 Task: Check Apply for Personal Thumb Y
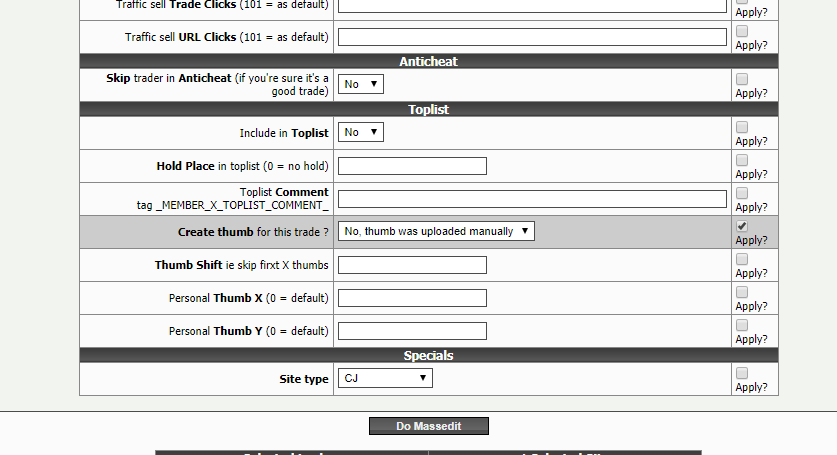click(741, 326)
